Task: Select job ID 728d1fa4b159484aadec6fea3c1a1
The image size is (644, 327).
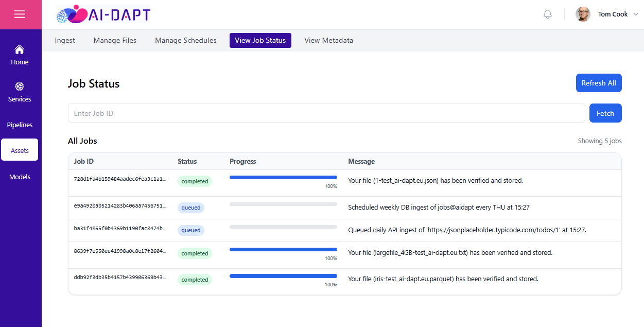Action: (120, 179)
